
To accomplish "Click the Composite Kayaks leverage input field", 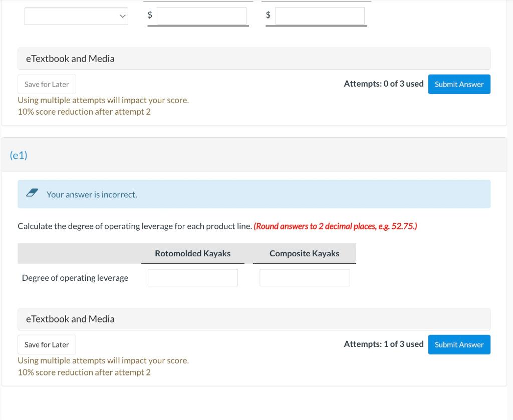I will [x=304, y=277].
